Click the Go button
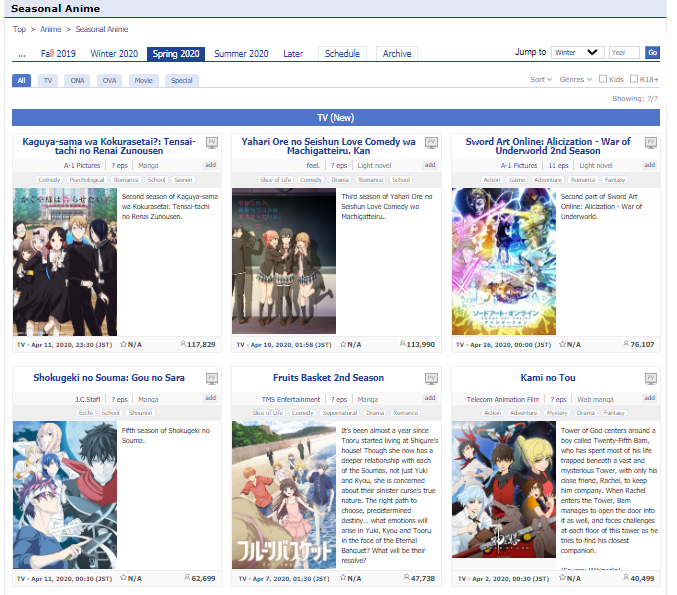Viewport: 677px width, 595px height. (x=652, y=52)
